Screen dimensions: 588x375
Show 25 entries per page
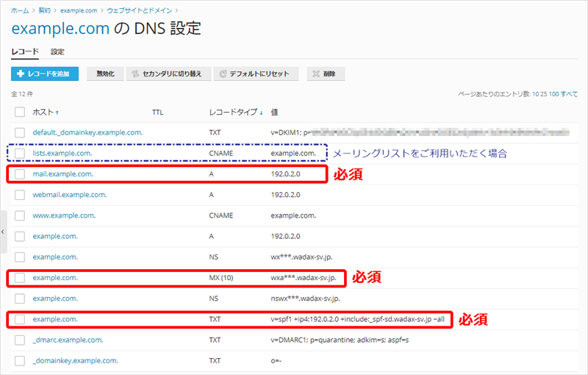[544, 94]
